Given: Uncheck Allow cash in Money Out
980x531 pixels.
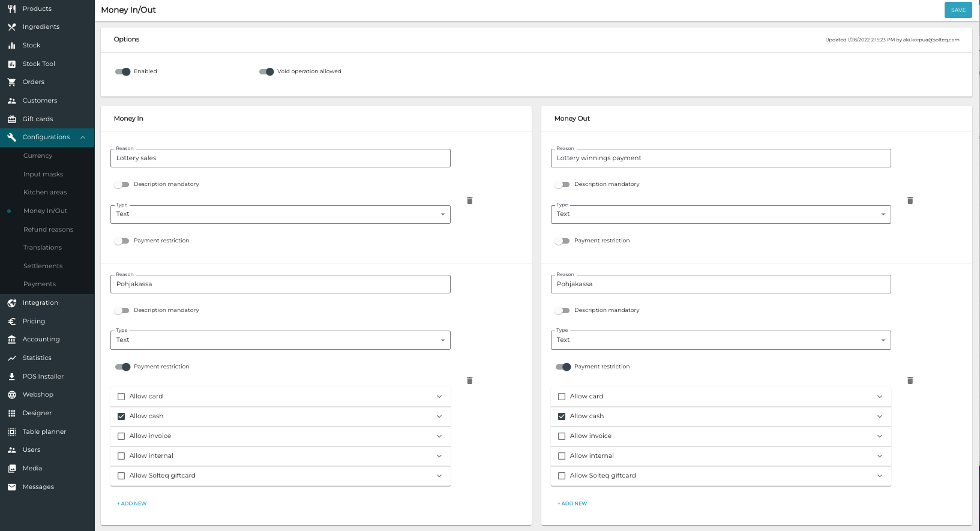Looking at the screenshot, I should click(562, 416).
